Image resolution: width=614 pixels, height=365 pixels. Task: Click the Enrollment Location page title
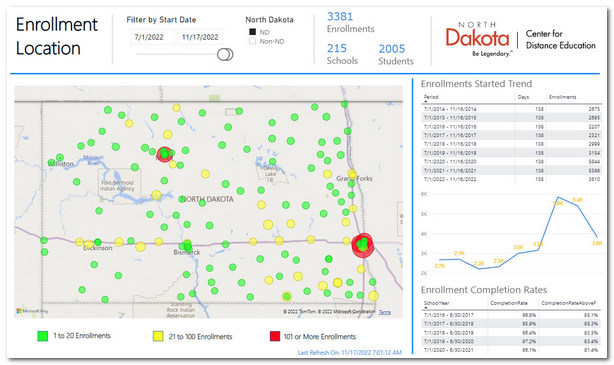pyautogui.click(x=56, y=36)
